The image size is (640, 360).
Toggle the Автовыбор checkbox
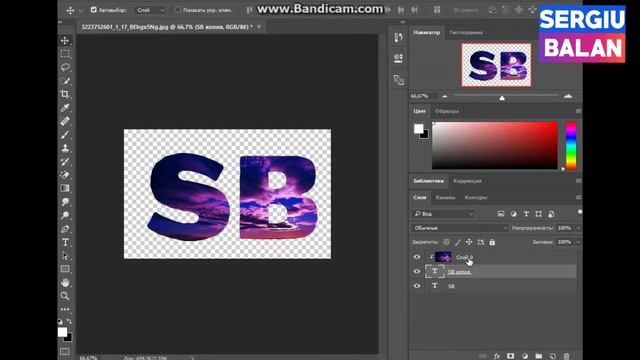tap(93, 10)
